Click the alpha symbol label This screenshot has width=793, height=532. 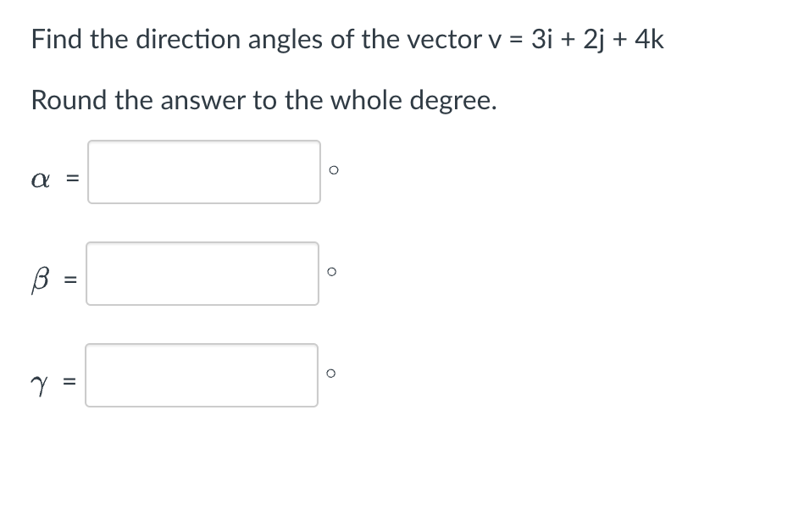point(41,180)
